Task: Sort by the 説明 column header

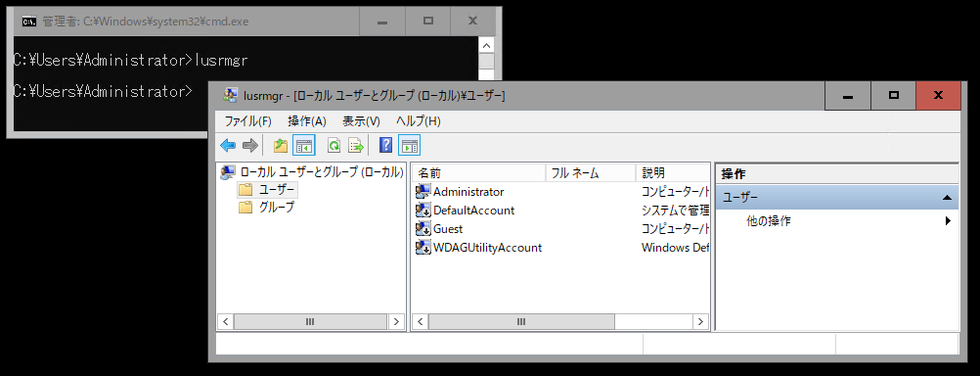Action: pyautogui.click(x=673, y=173)
